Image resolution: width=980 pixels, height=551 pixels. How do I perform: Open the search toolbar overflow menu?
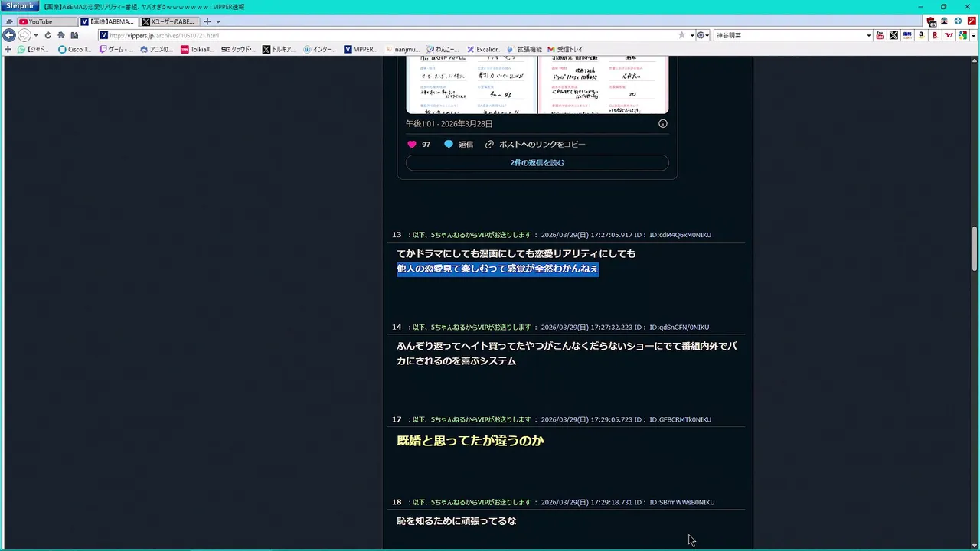tap(973, 35)
